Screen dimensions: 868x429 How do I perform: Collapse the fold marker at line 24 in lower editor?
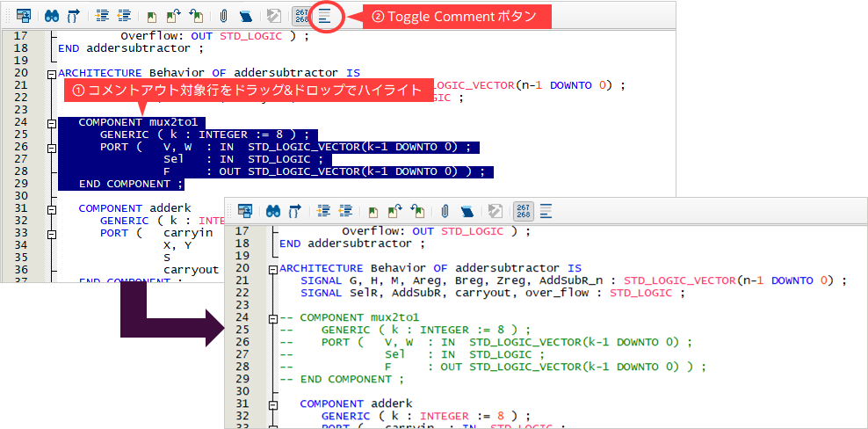click(273, 317)
